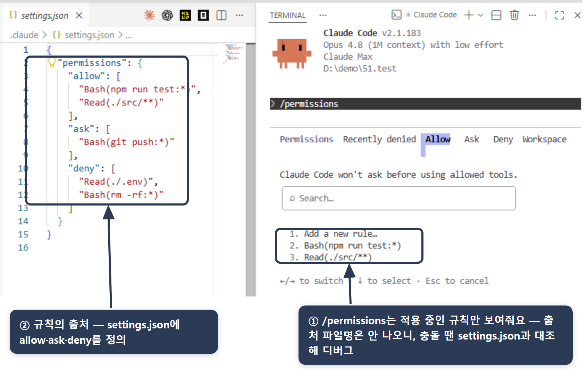Screen dimensions: 588x377
Task: Switch to the Ask tab
Action: 472,139
